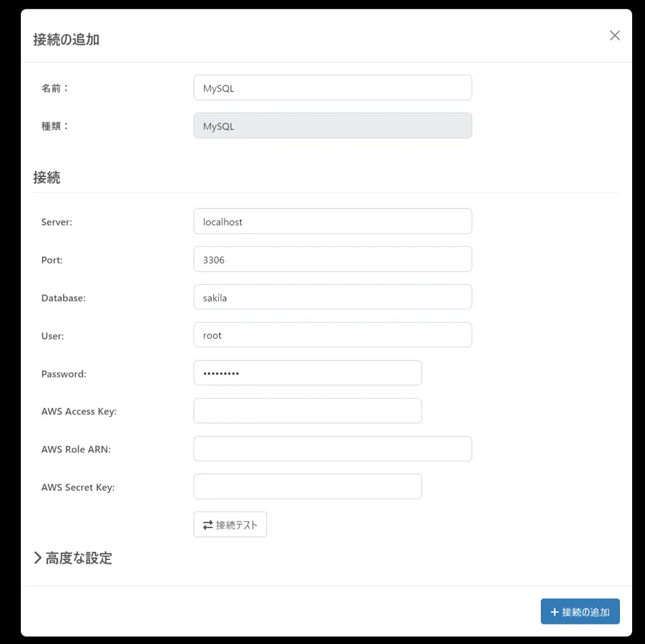Viewport: 645px width, 644px height.
Task: Click the AWS Secret Key field
Action: [307, 487]
